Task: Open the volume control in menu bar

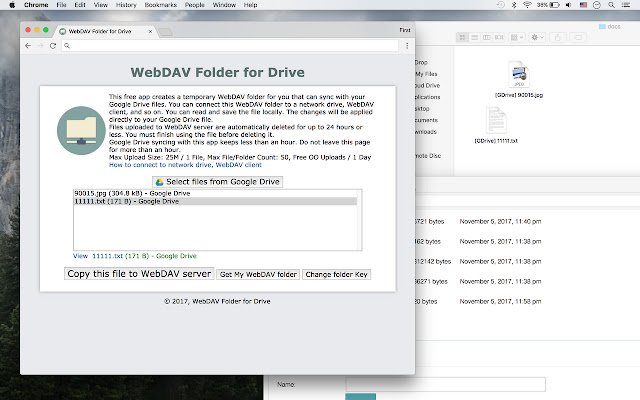Action: 569,5
